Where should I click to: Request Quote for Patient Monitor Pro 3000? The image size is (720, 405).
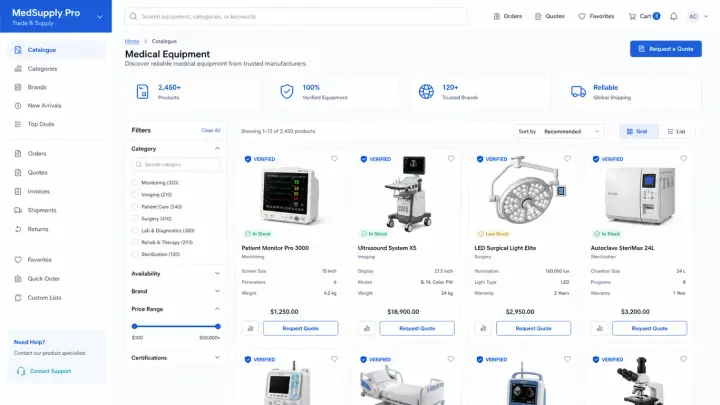(300, 328)
